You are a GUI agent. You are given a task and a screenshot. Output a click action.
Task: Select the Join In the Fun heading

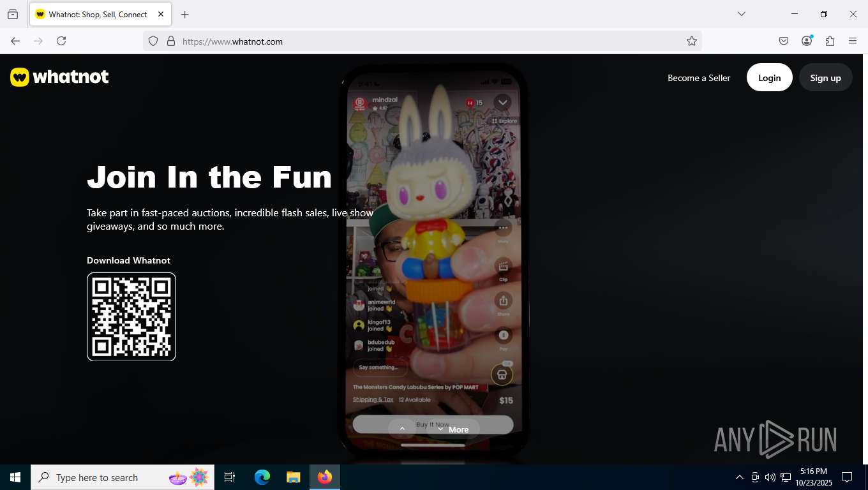[x=209, y=177]
